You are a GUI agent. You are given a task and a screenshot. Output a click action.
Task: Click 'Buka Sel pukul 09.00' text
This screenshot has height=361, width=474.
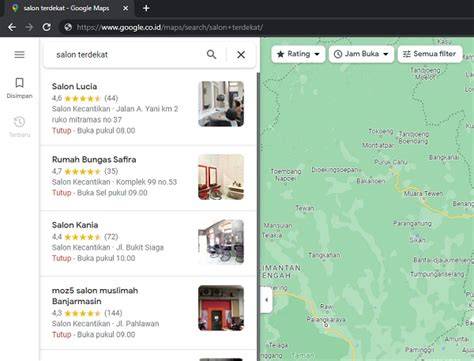(112, 193)
